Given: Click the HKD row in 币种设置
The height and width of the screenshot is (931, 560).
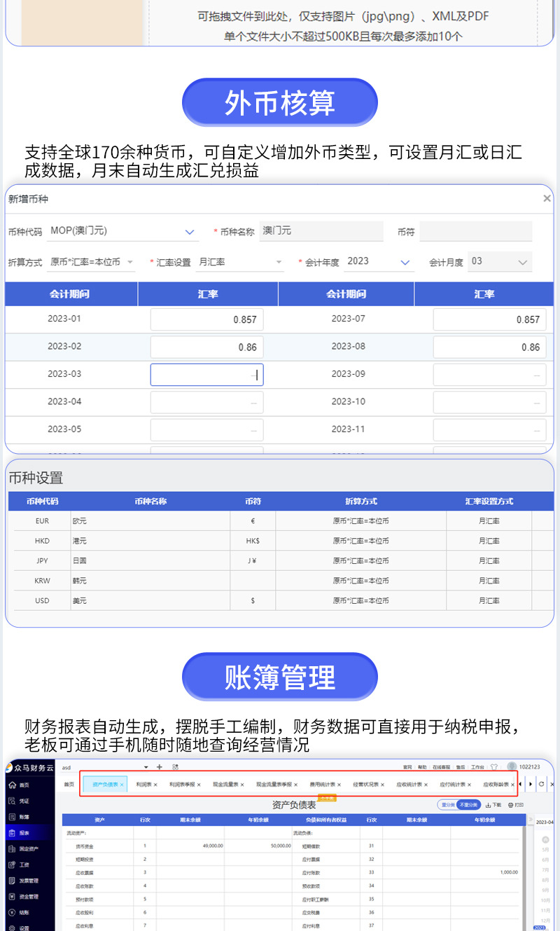Looking at the screenshot, I should click(x=283, y=541).
